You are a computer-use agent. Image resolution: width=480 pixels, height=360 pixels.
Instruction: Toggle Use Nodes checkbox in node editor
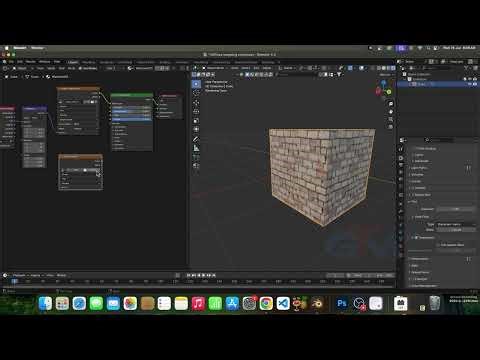click(x=81, y=68)
